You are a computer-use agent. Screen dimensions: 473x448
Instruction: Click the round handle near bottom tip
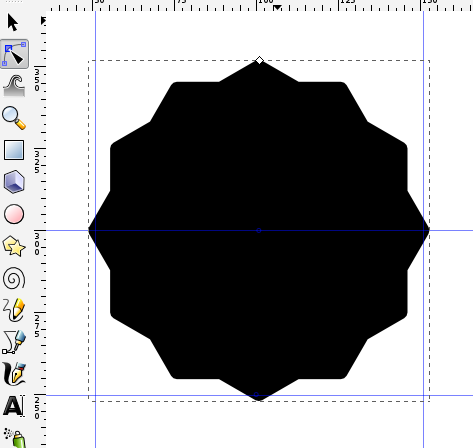[256, 395]
